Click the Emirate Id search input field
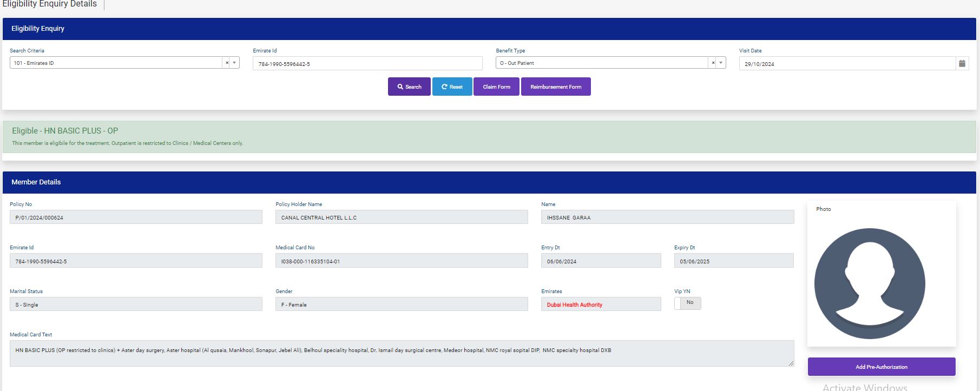The height and width of the screenshot is (391, 980). point(367,64)
